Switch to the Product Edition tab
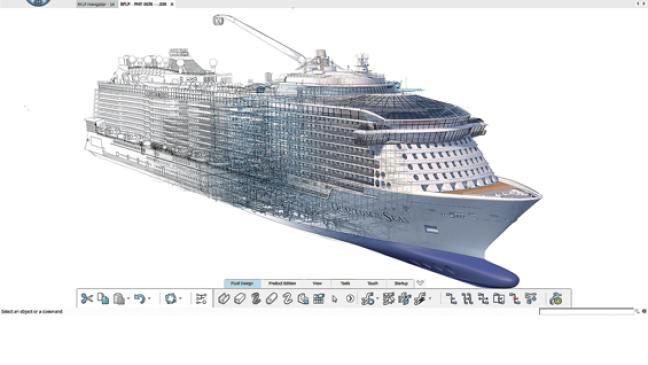This screenshot has width=648, height=365. coord(282,284)
